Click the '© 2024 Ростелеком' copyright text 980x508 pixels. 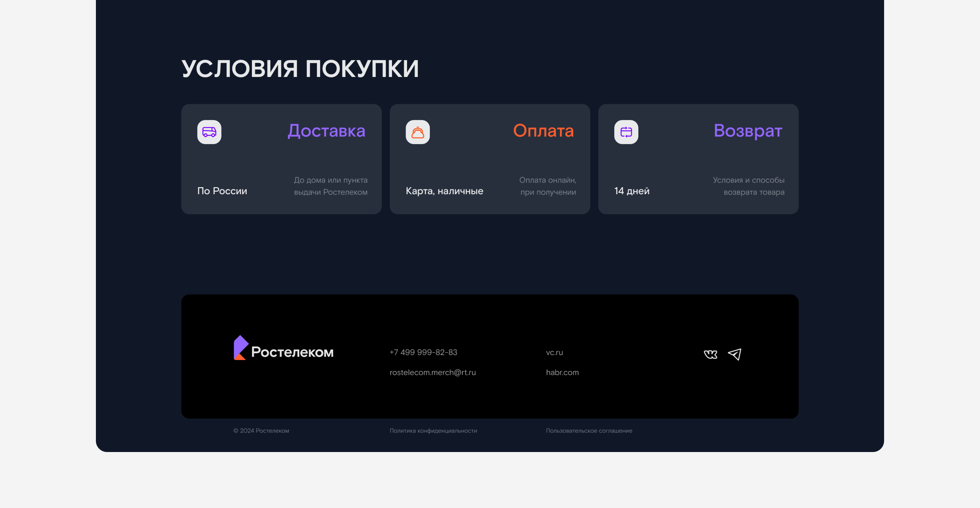tap(261, 430)
